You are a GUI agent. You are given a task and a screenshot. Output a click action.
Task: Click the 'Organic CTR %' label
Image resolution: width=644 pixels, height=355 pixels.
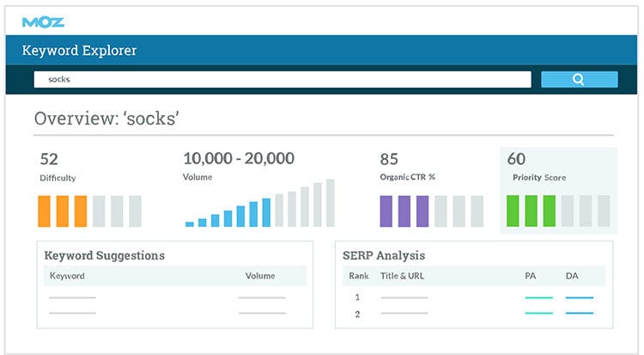[x=407, y=177]
